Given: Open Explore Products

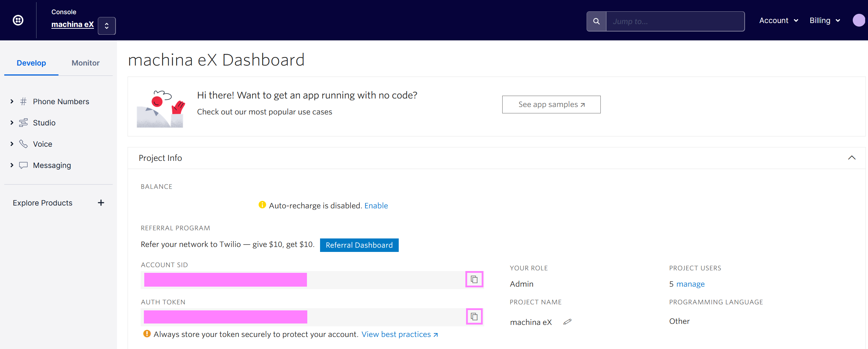Looking at the screenshot, I should point(43,203).
